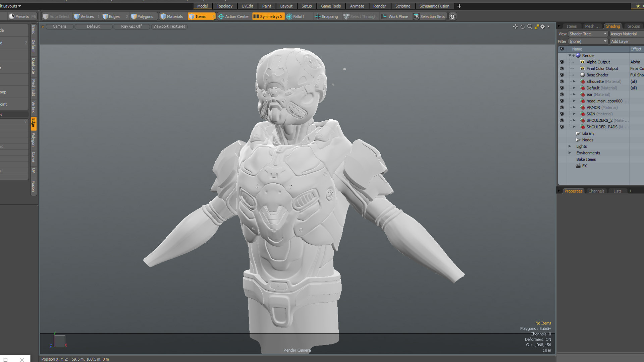This screenshot has height=362, width=644.
Task: Click the viewport maximize arrows icon
Action: tap(537, 26)
